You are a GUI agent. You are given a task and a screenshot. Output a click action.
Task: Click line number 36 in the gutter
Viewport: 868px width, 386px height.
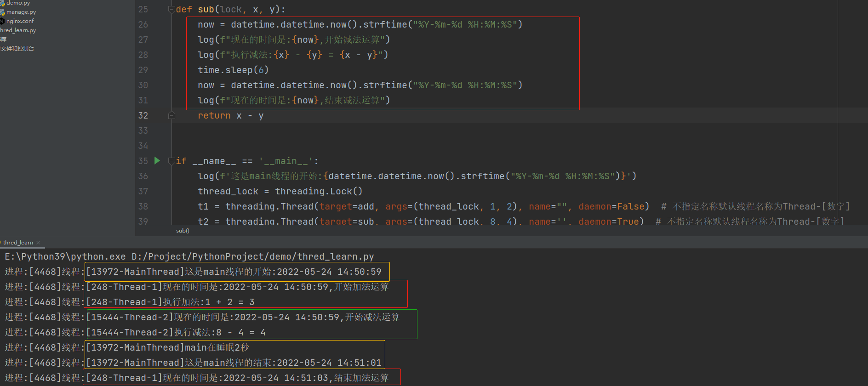[143, 176]
